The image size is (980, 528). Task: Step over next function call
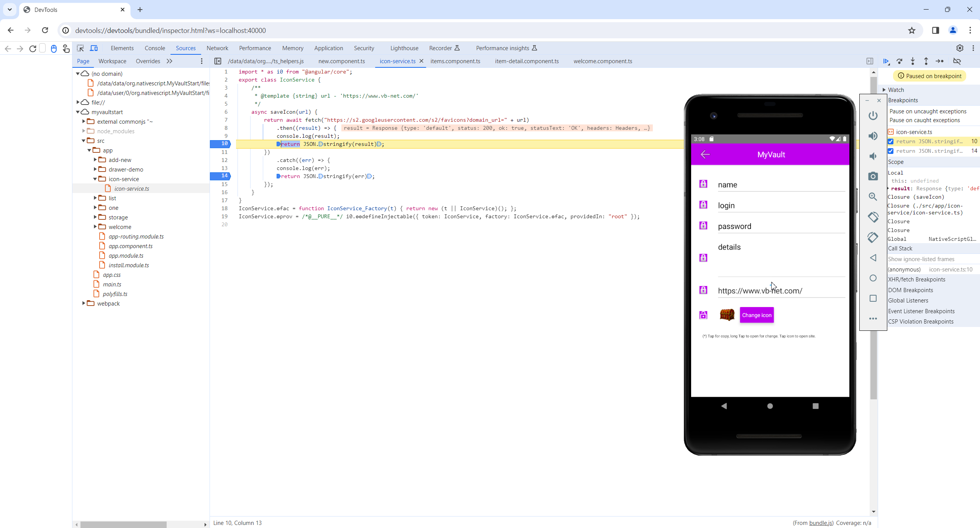pos(900,61)
